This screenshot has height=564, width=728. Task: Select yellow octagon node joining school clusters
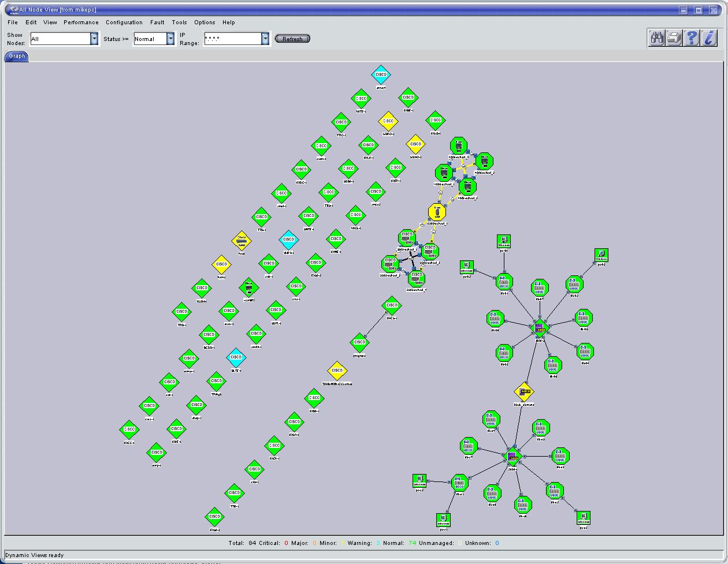(x=437, y=212)
